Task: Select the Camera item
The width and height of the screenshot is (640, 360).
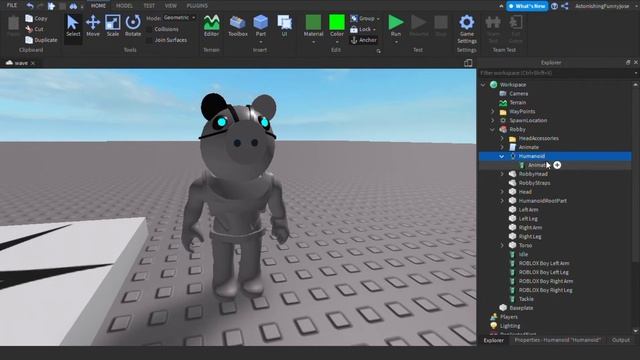Action: point(518,93)
